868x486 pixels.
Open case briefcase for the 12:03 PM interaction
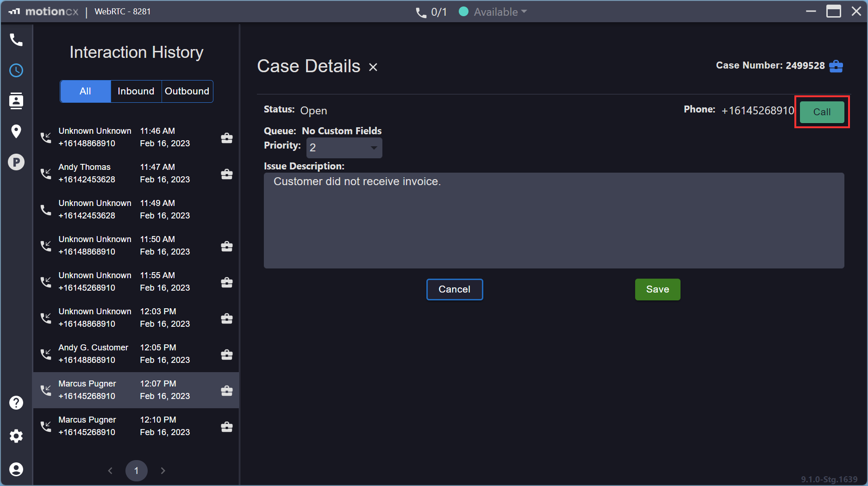point(227,318)
